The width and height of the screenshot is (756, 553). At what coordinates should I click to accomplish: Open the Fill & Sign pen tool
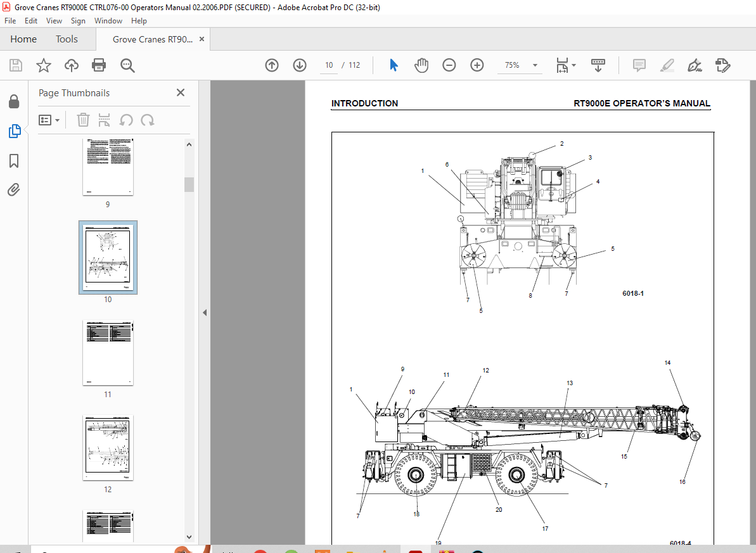[695, 65]
